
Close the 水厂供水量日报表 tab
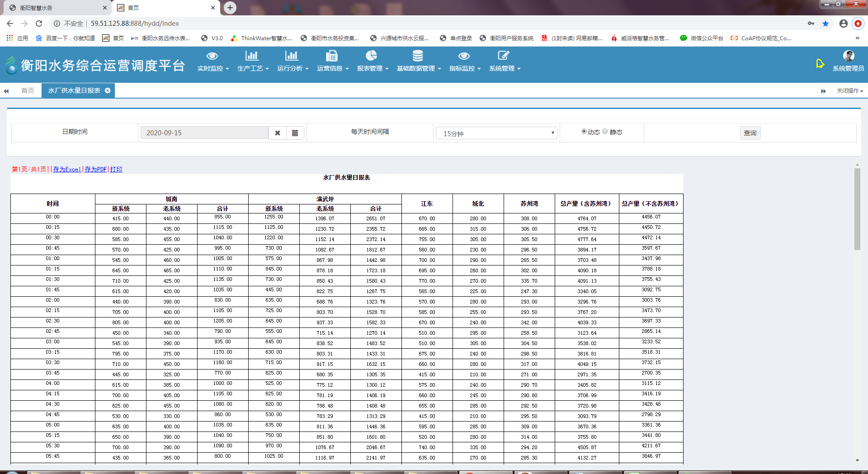click(108, 90)
